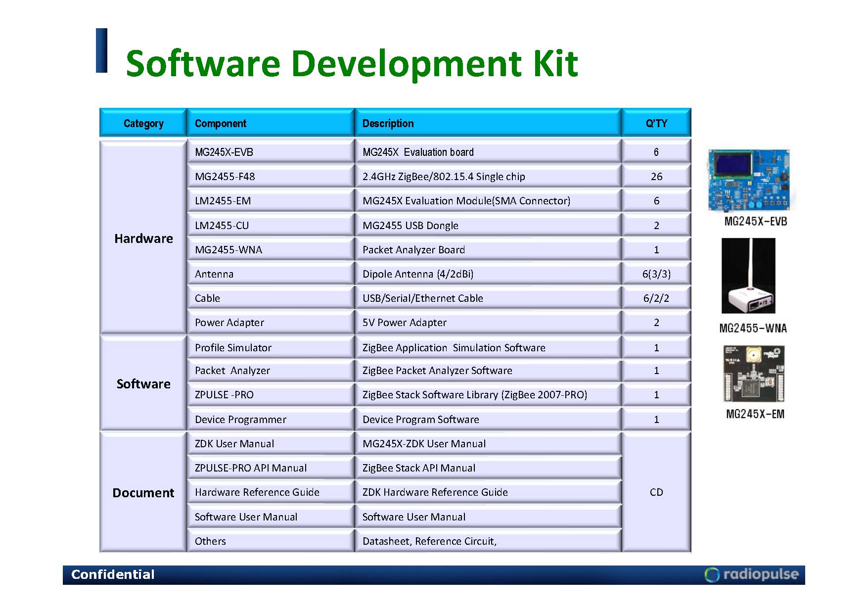Select the ZPULSE -PRO component cell
This screenshot has height=614, width=868.
271,395
